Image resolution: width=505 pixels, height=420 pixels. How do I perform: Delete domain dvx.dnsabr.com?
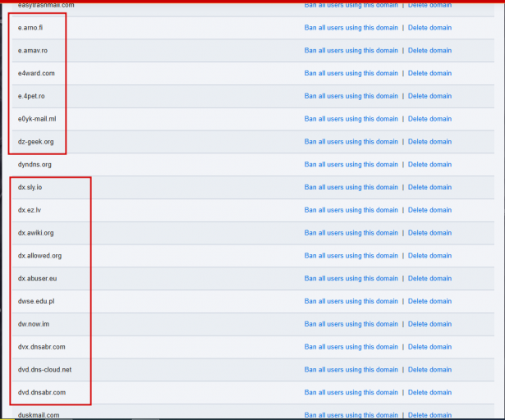tap(429, 348)
